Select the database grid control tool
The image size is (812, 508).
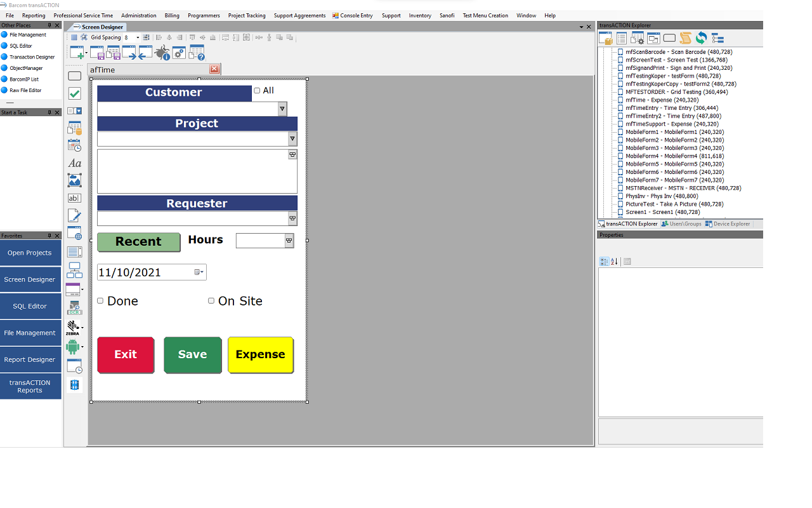click(74, 128)
